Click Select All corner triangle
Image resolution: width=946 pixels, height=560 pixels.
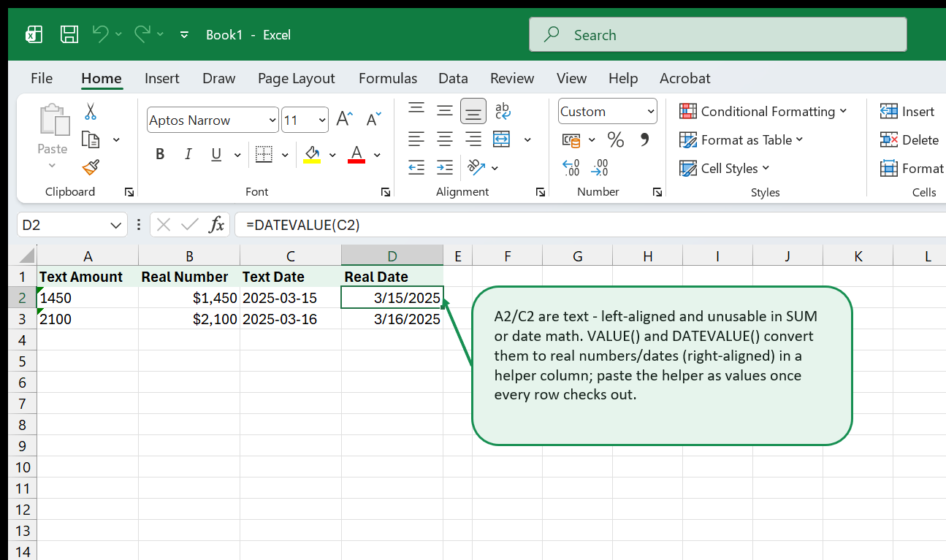click(x=26, y=256)
